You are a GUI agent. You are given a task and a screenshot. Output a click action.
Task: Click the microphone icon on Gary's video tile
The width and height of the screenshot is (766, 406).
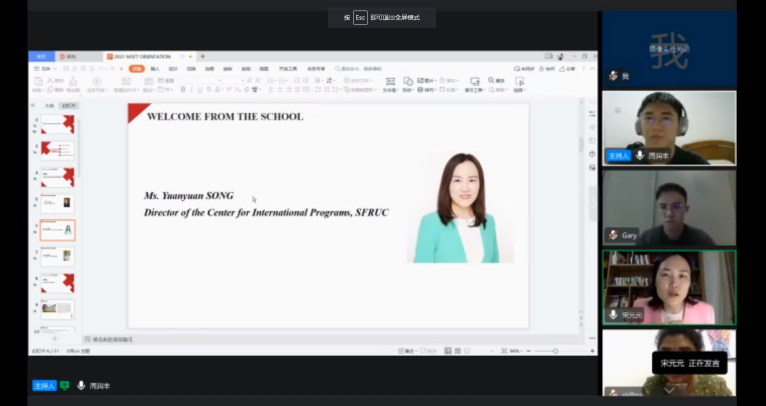tap(613, 235)
